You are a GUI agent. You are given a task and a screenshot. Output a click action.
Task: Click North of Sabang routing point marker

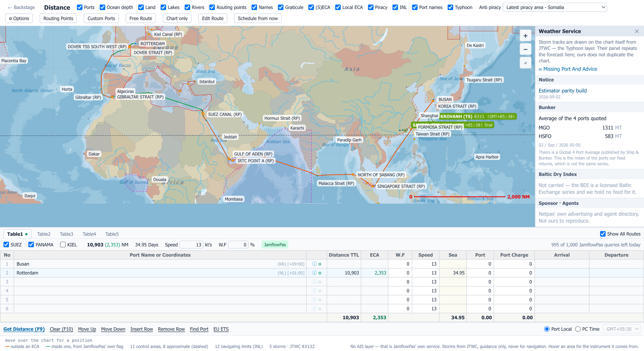(x=353, y=175)
